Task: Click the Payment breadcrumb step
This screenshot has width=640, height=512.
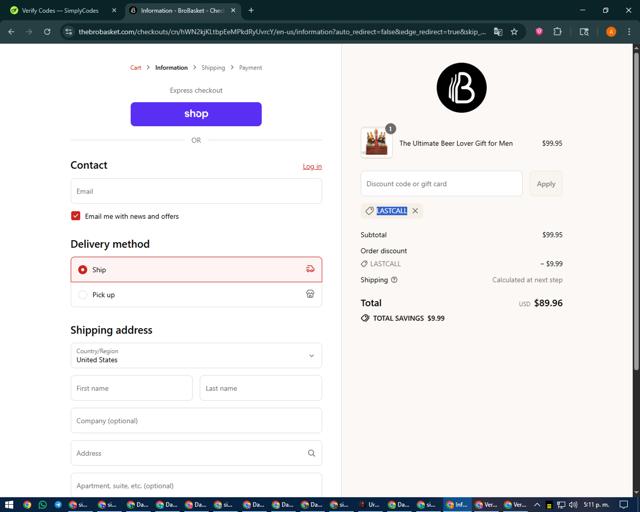Action: [x=251, y=68]
